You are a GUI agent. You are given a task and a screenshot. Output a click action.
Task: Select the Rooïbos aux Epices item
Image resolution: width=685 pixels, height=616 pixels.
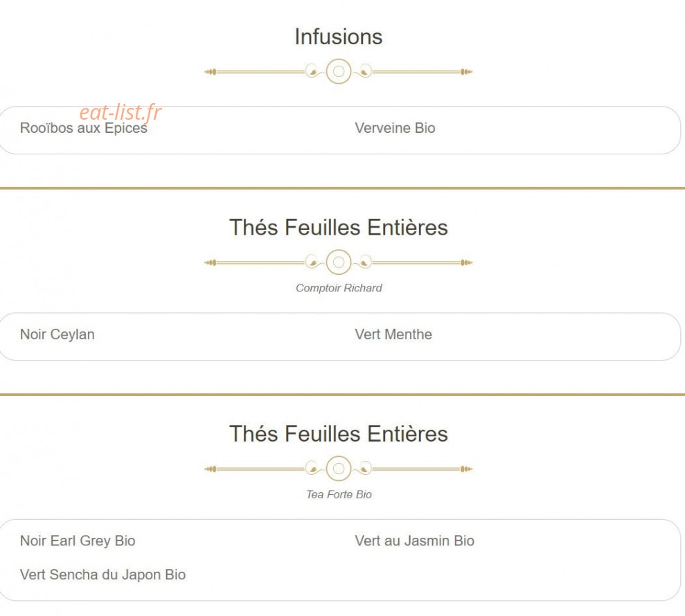(83, 128)
